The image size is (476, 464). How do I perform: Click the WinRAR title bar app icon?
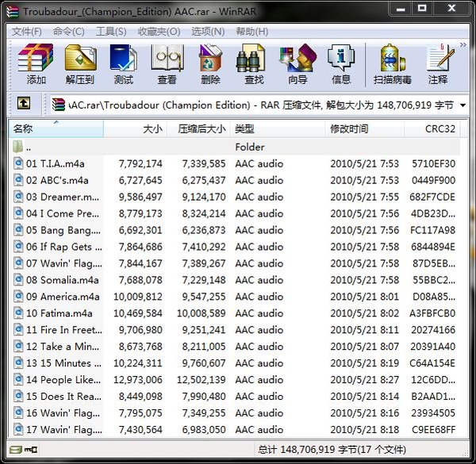point(13,12)
